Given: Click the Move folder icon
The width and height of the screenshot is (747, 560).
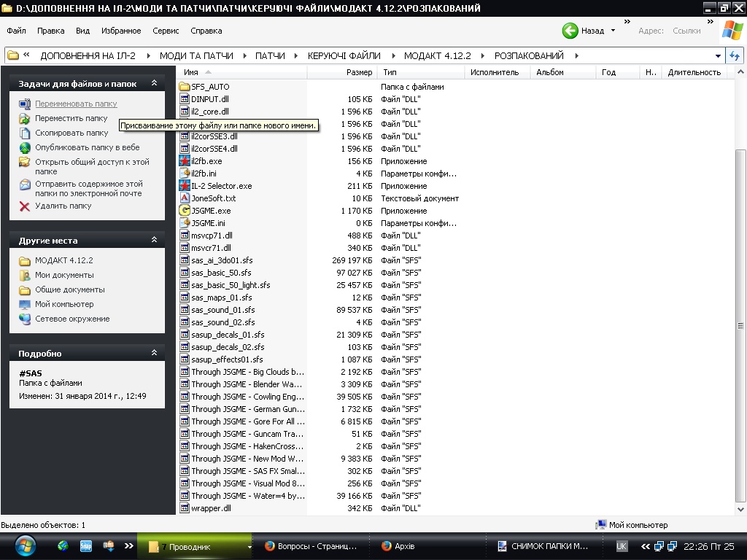Looking at the screenshot, I should 25,118.
